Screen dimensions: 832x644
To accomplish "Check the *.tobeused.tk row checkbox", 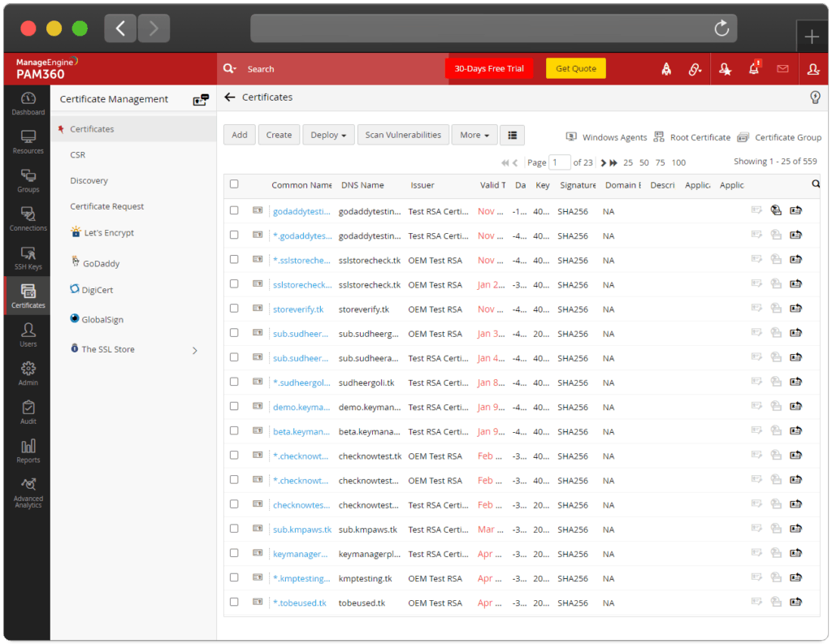I will click(234, 602).
